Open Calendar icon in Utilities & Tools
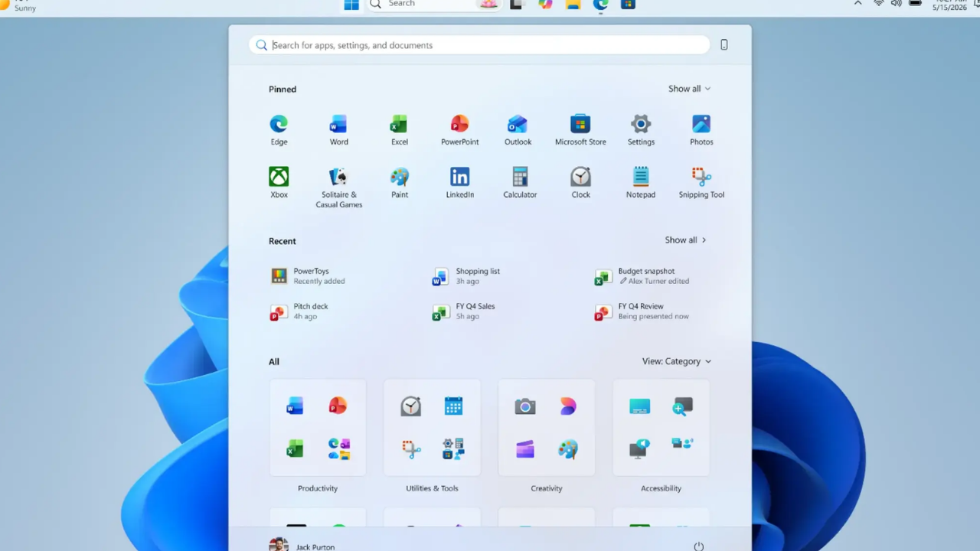Viewport: 980px width, 551px height. (x=453, y=406)
